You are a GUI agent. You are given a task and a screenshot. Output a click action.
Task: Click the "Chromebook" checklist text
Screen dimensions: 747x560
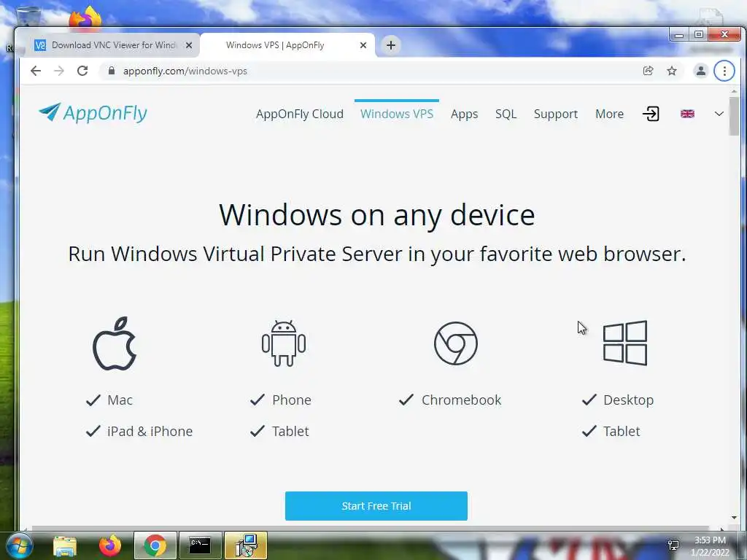pyautogui.click(x=462, y=400)
